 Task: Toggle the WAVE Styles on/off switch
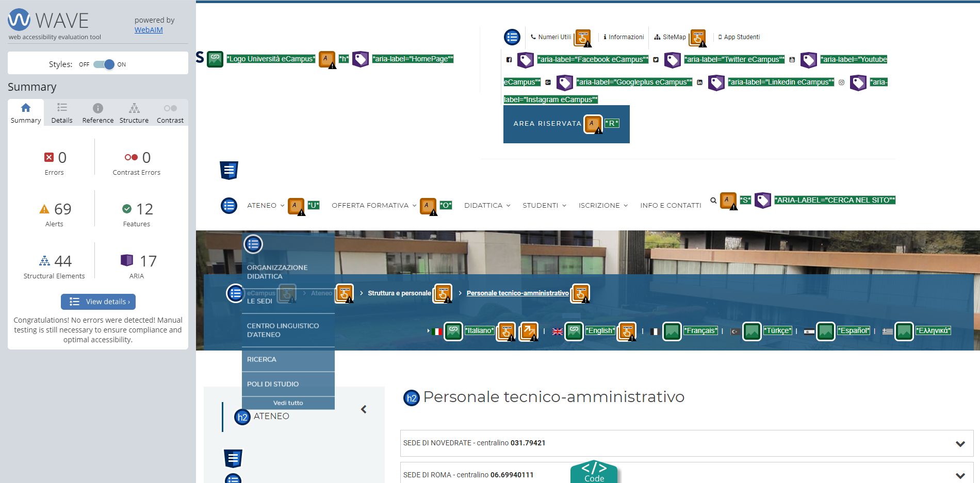tap(104, 64)
